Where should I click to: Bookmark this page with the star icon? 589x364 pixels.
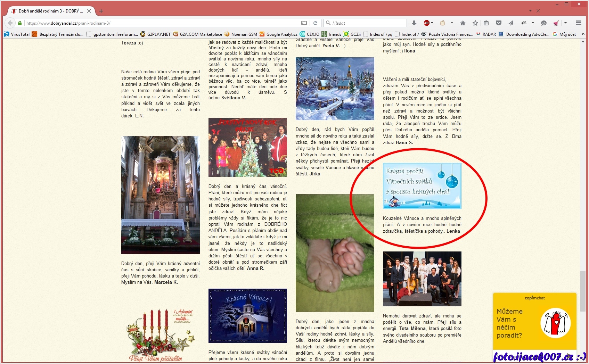pyautogui.click(x=475, y=23)
